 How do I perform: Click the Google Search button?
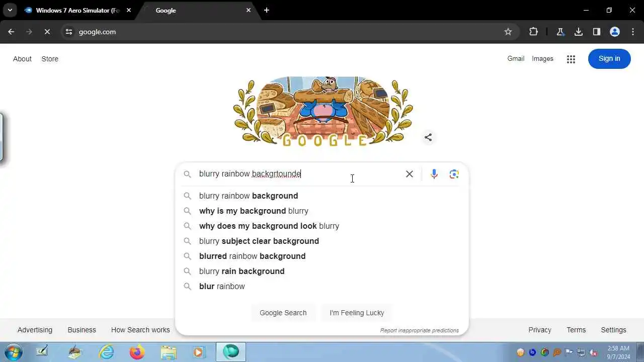coord(283,313)
